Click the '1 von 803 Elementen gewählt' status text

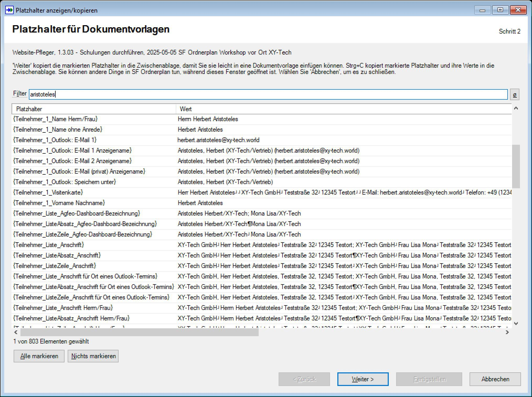click(x=51, y=341)
